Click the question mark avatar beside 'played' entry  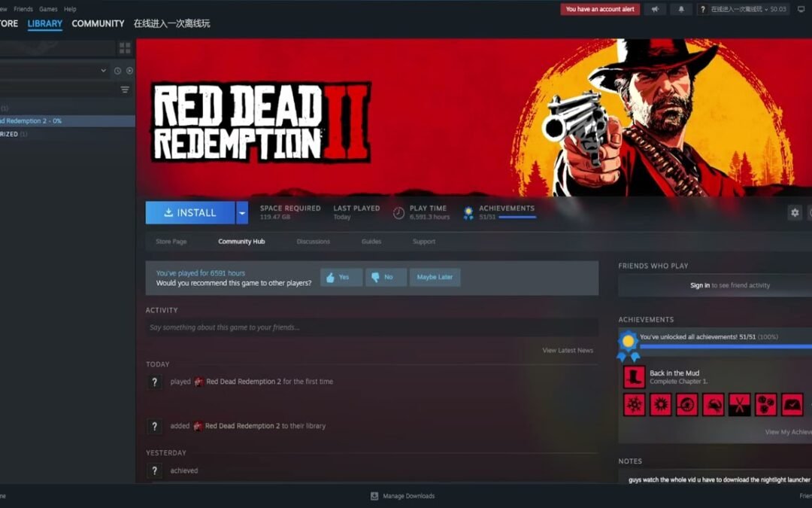(154, 382)
